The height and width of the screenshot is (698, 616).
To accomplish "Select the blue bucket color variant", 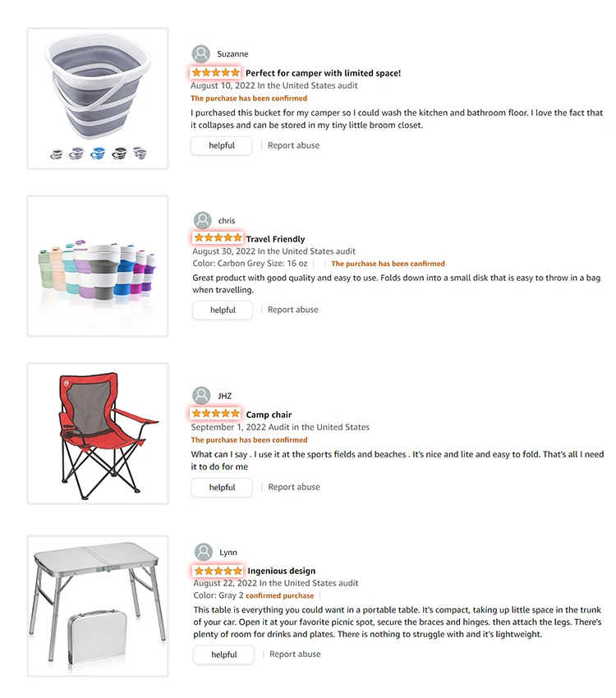I will click(x=98, y=153).
